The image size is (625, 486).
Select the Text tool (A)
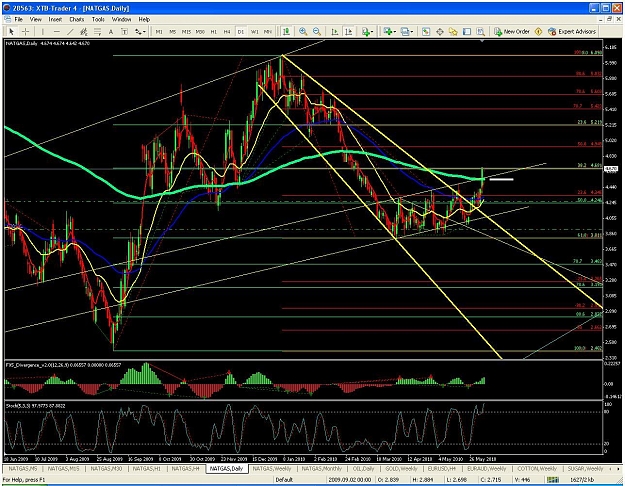point(111,31)
